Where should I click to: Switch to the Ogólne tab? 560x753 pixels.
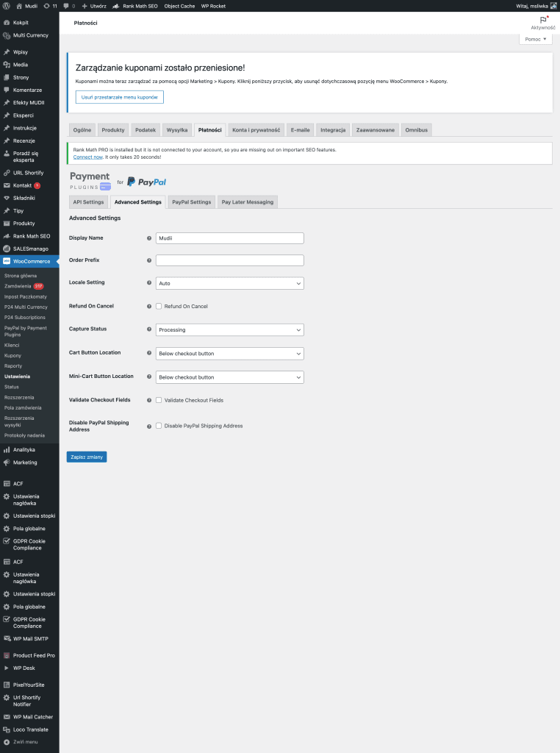point(82,130)
